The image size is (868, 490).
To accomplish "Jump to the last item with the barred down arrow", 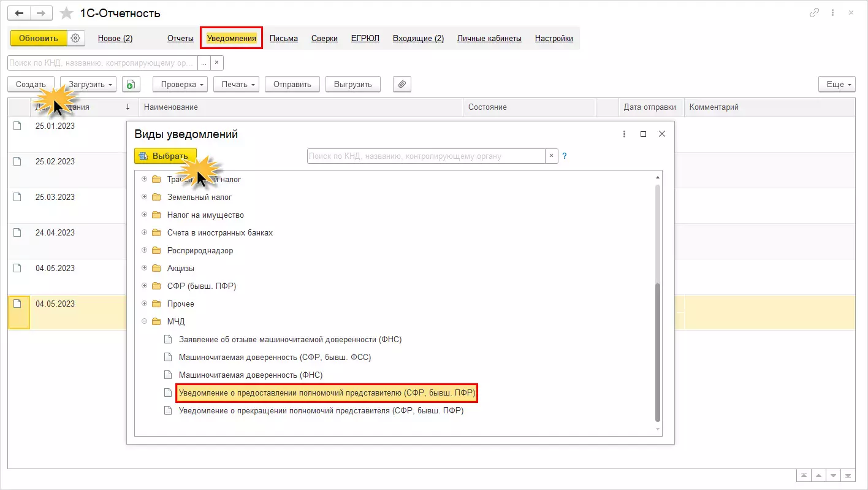I will point(848,476).
